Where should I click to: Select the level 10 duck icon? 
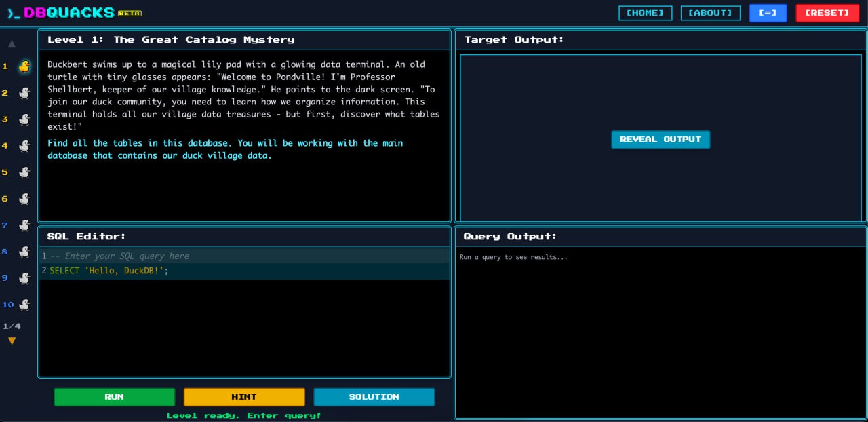[x=24, y=305]
